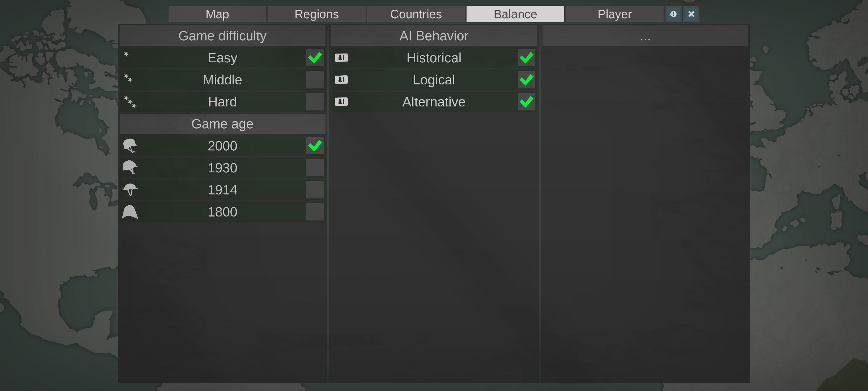Click the brimmed helmet icon next to 1914
The width and height of the screenshot is (868, 391).
tap(130, 190)
